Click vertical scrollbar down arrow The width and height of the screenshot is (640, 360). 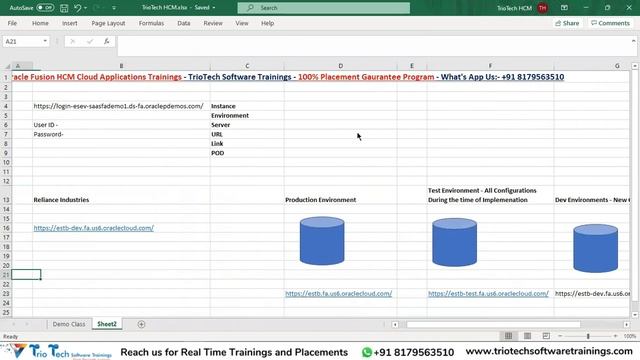click(635, 315)
